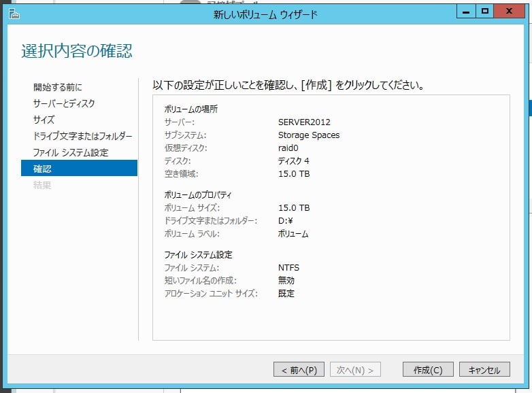Click the アロケーション ユニット サイズ: label

[x=211, y=293]
